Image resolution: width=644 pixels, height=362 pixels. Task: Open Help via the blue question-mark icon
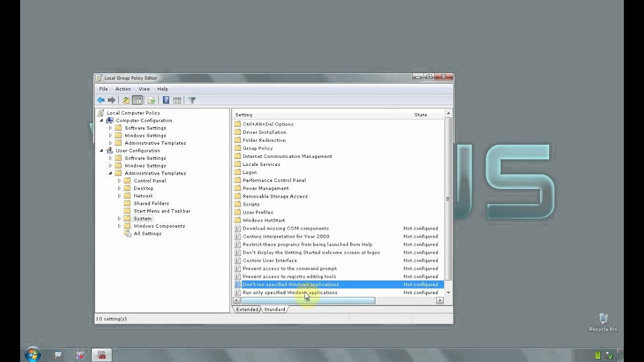pyautogui.click(x=166, y=101)
